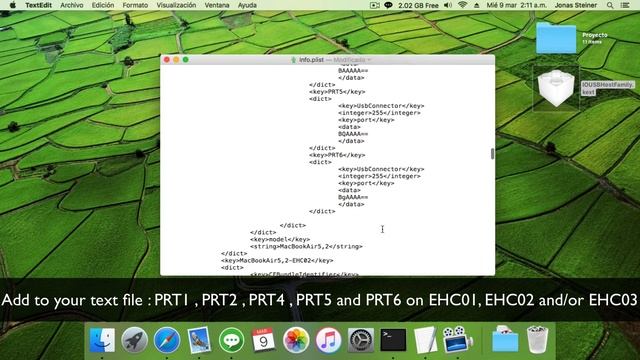Click the TextEdit window vertical scrollbar thumb
This screenshot has height=360, width=640.
[492, 153]
